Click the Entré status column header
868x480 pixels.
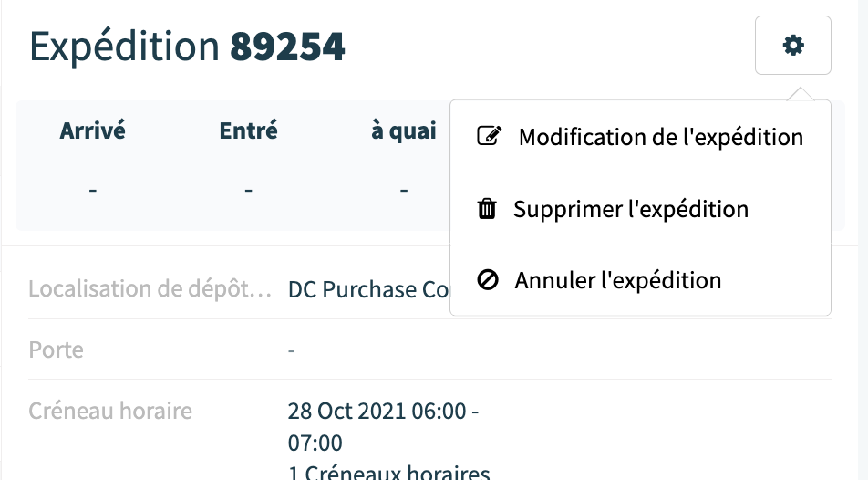(x=249, y=130)
